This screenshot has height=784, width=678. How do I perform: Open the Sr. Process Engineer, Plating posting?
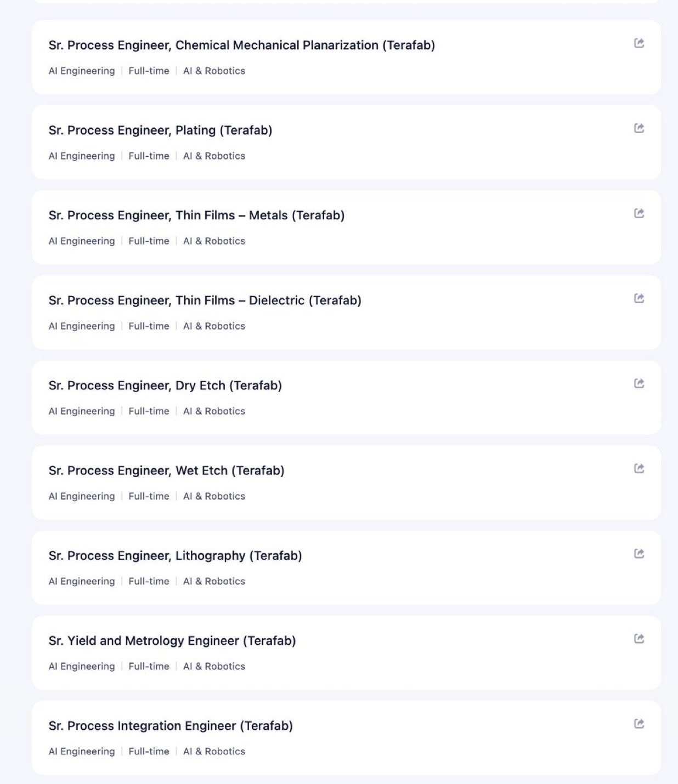point(160,130)
